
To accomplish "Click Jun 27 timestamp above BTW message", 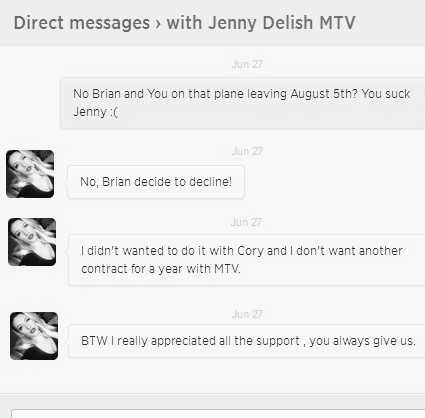I will [247, 314].
